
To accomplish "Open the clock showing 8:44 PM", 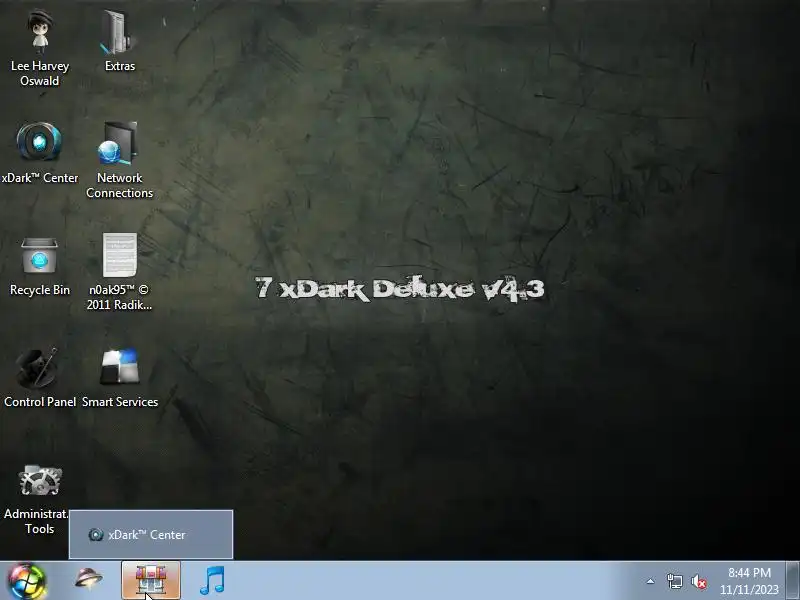I will click(x=749, y=581).
